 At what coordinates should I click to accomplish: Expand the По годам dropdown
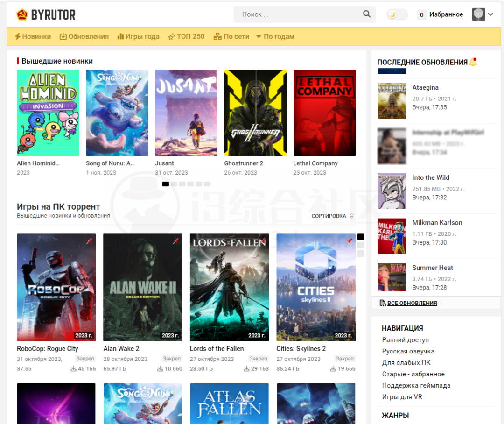coord(275,37)
